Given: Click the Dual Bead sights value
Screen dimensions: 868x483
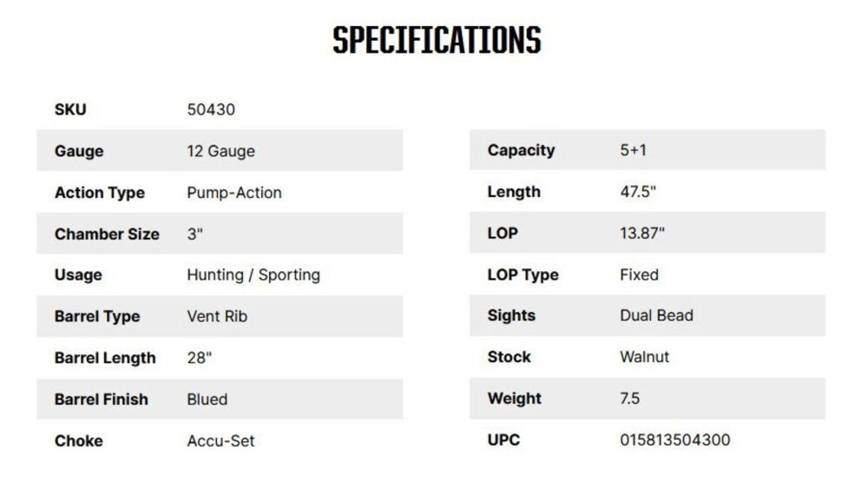Looking at the screenshot, I should 656,315.
